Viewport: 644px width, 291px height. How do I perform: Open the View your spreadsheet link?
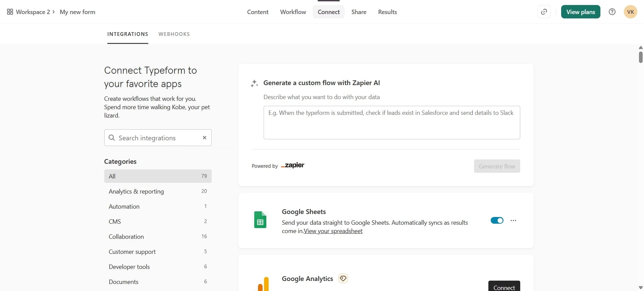333,231
